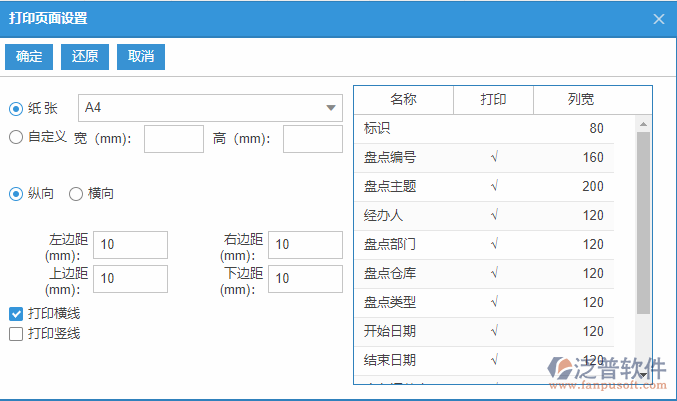Click the 列宽 column header
Screen dimensions: 677x401
point(580,99)
